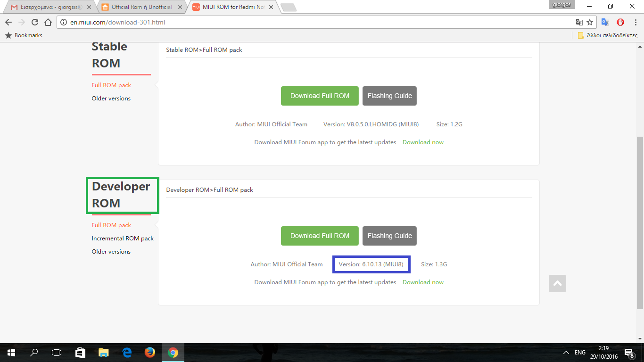Open Incremental ROM pack link
The image size is (644, 362).
[x=123, y=239]
